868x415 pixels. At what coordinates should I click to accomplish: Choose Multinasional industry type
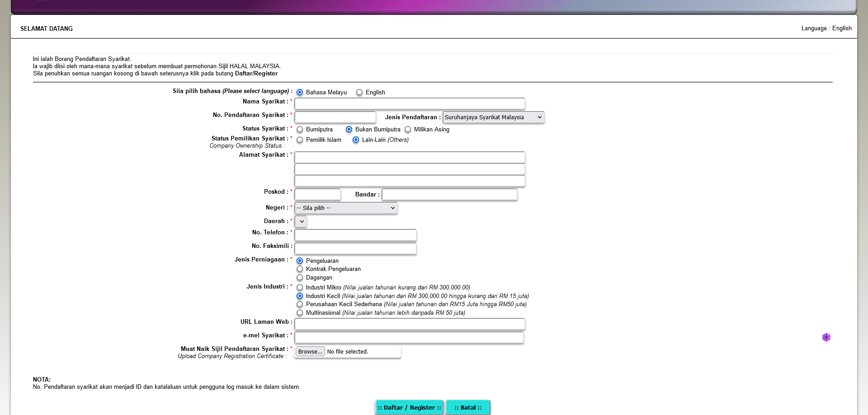point(300,313)
